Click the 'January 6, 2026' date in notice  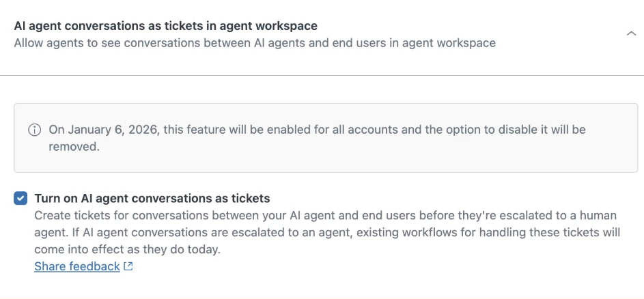[114, 130]
